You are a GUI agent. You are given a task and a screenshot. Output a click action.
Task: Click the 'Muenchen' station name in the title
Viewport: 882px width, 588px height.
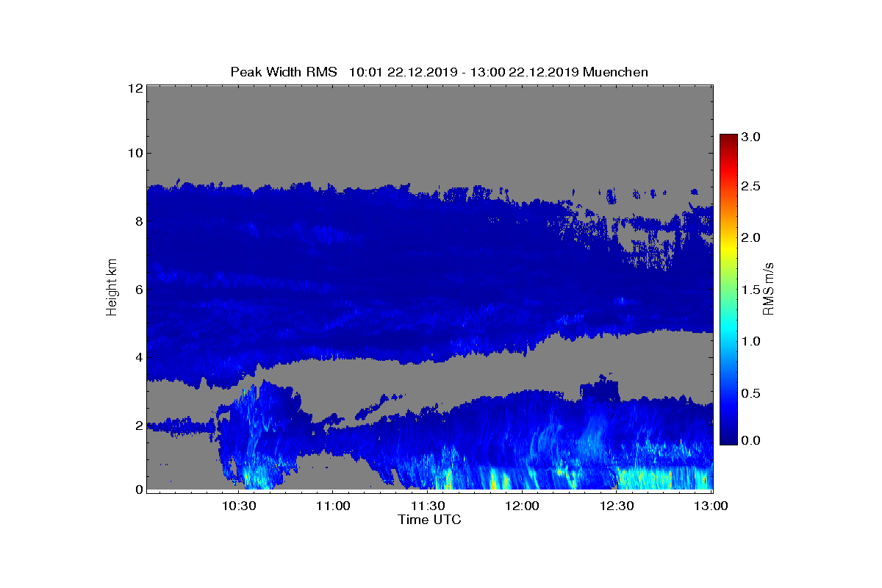tap(616, 72)
